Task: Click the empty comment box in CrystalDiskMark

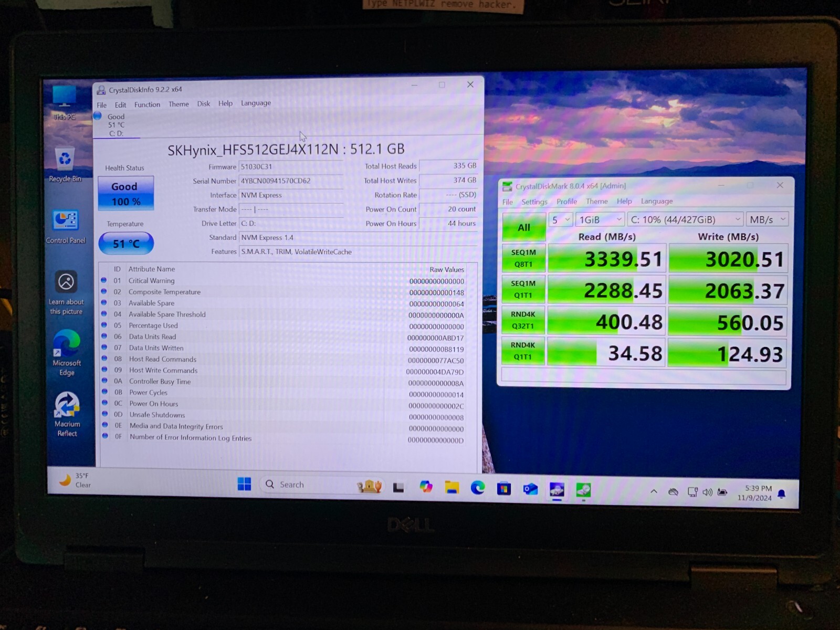Action: tap(644, 376)
